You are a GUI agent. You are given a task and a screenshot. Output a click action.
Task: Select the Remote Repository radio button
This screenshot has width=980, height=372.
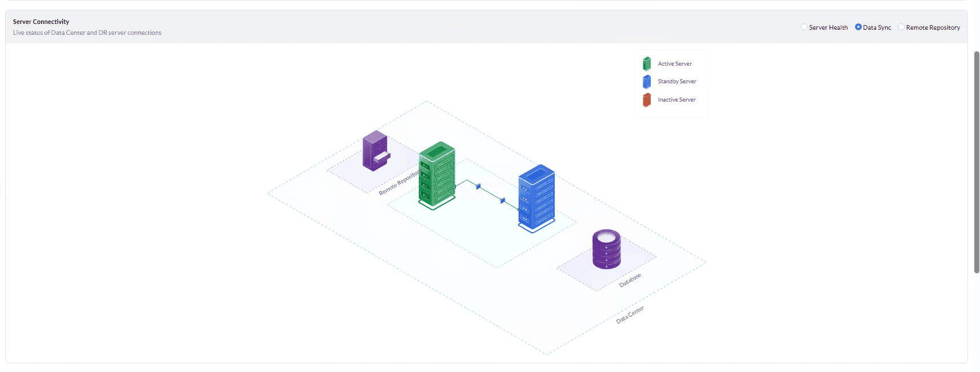coord(901,27)
